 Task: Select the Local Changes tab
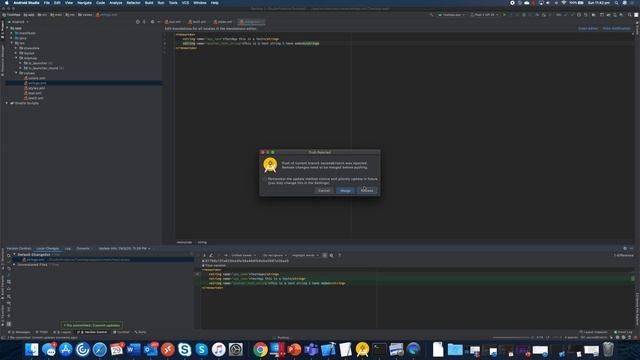(47, 249)
